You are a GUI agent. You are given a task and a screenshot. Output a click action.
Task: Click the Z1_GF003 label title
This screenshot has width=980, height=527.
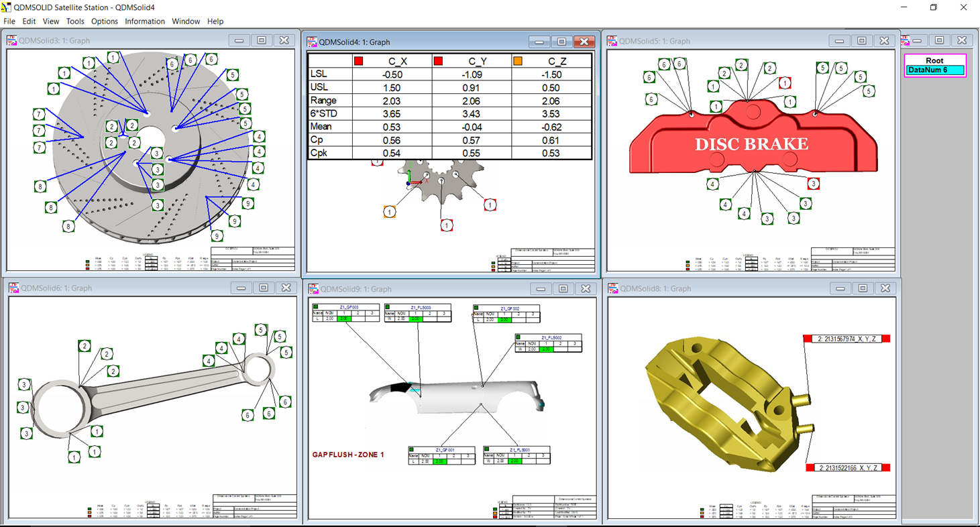[349, 307]
